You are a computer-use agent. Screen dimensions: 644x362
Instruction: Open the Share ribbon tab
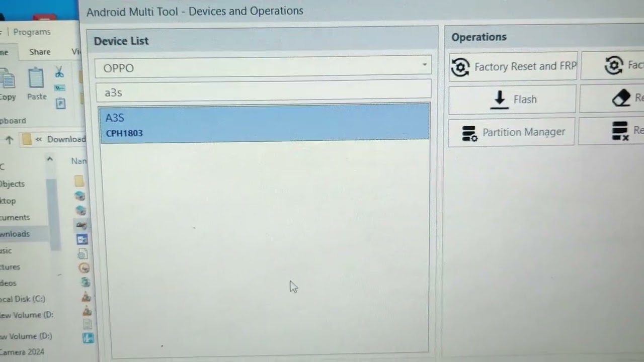[40, 52]
